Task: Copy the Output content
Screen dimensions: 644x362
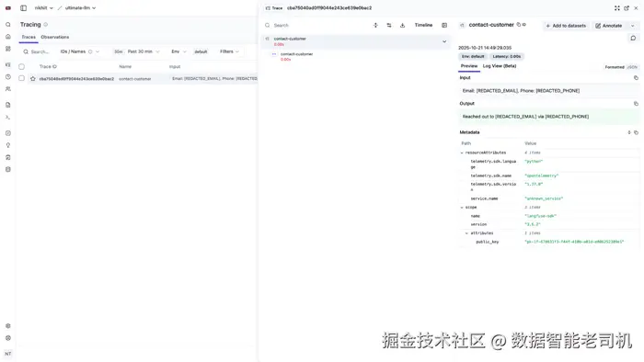Action: pyautogui.click(x=636, y=103)
